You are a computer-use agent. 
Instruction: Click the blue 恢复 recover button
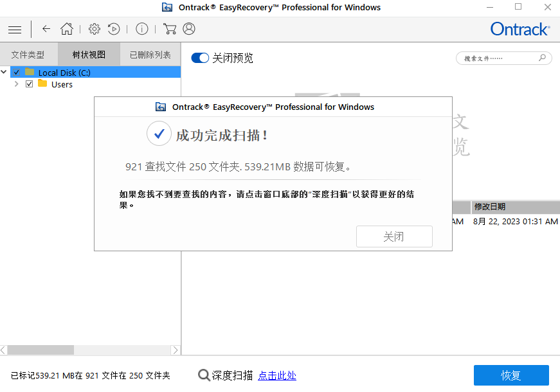click(511, 375)
